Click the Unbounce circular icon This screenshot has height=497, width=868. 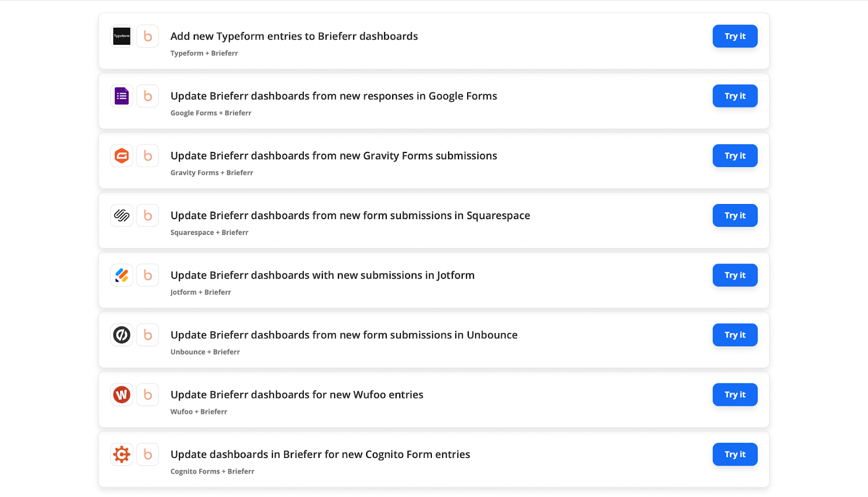122,335
